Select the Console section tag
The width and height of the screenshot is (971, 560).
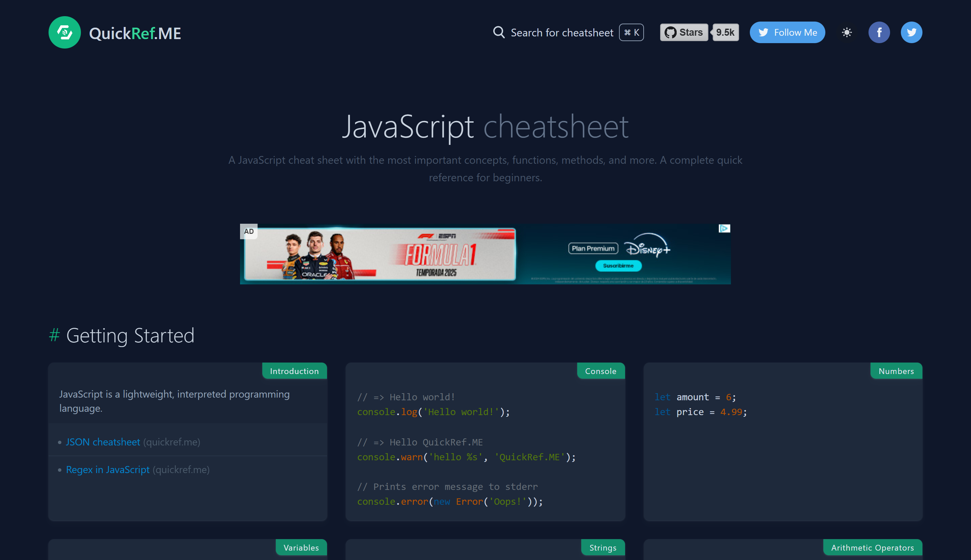[600, 371]
